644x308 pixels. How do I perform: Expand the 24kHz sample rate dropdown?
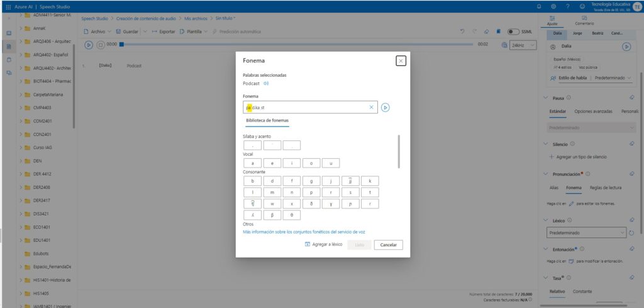click(x=523, y=45)
